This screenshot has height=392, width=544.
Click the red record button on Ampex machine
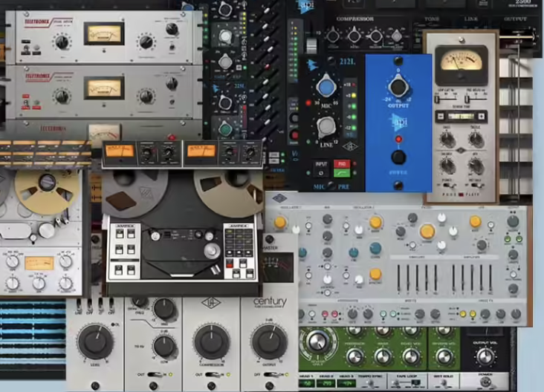point(229,264)
